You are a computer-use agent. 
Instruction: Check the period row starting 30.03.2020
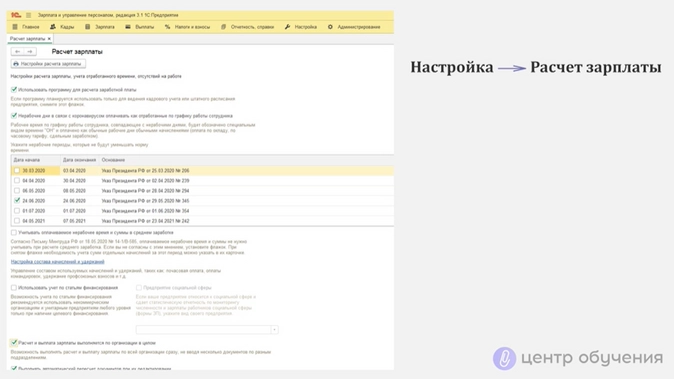point(17,171)
